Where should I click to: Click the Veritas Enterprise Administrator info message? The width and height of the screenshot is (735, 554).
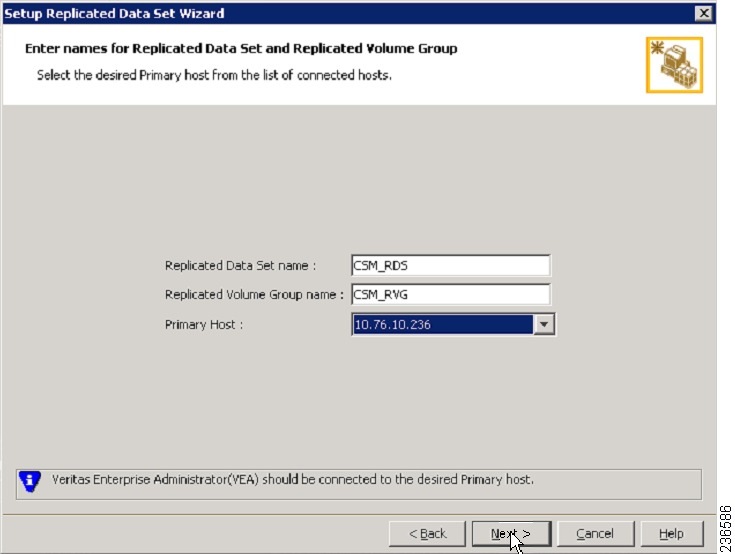(292, 479)
